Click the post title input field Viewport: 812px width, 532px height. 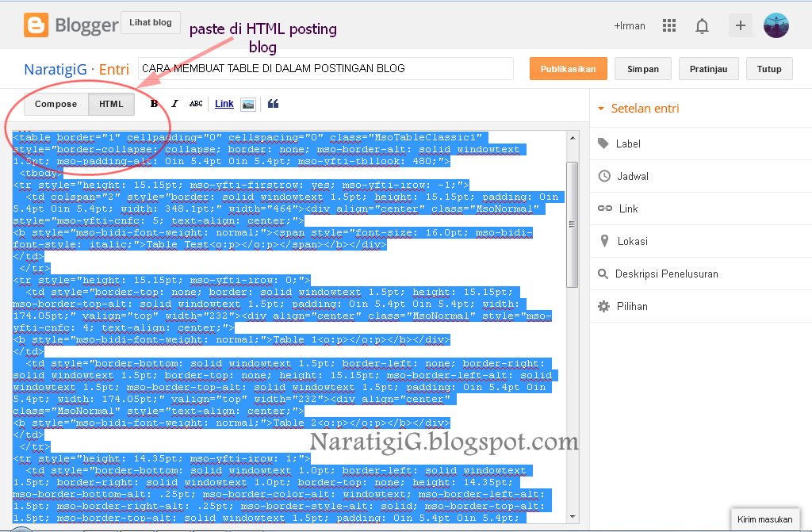point(326,68)
